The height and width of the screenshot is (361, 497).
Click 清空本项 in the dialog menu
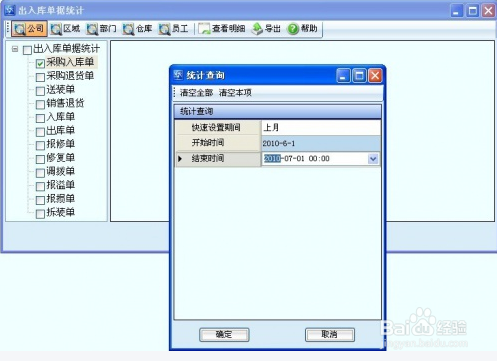click(x=235, y=93)
